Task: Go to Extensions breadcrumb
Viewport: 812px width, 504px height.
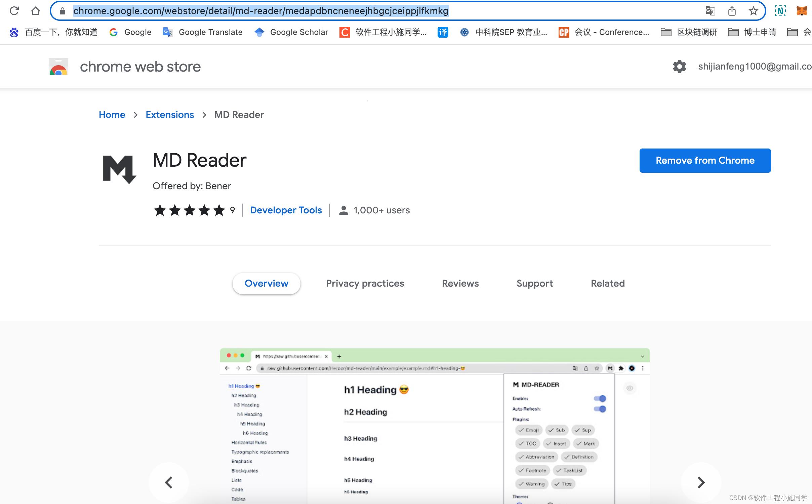Action: (170, 115)
